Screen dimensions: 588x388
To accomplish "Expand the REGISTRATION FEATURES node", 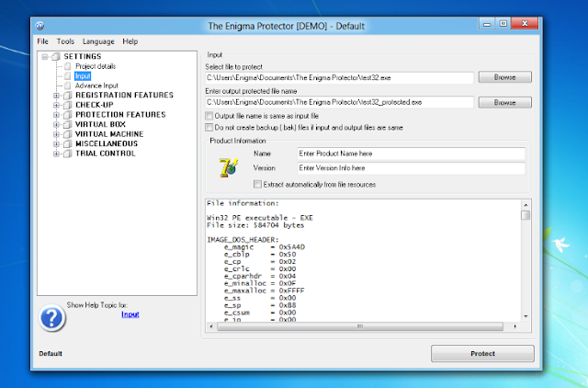I will tap(56, 96).
